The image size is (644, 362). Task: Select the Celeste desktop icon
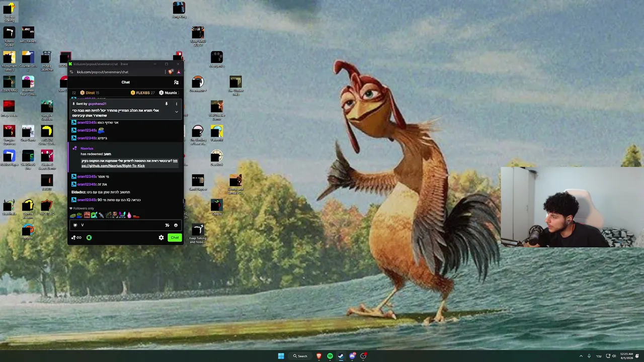click(x=217, y=207)
